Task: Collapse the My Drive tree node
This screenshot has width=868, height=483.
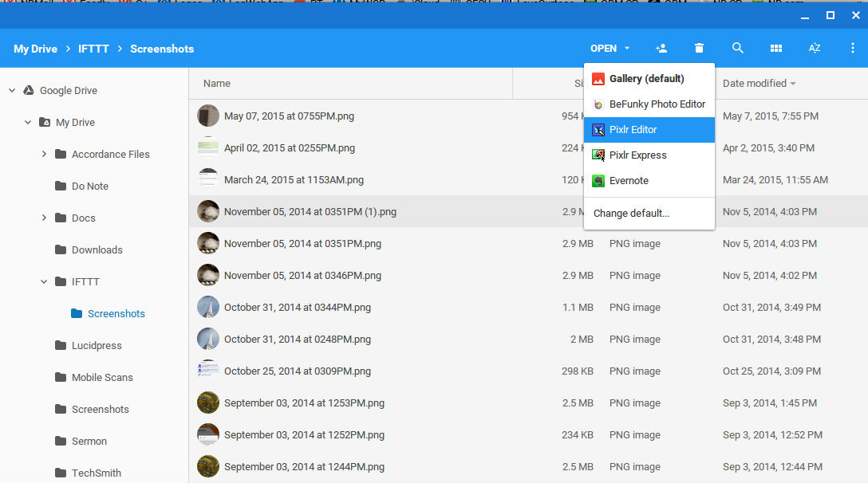Action: (x=28, y=122)
